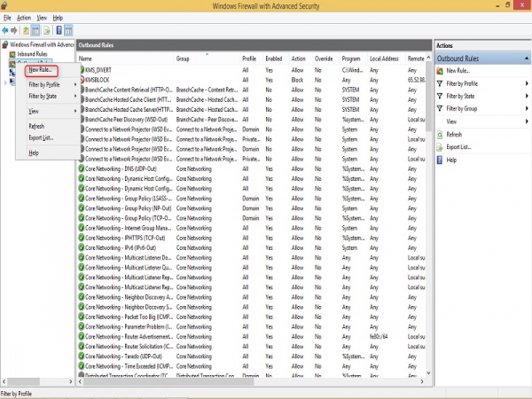
Task: Click the Refresh icon in Actions pane
Action: 441,134
